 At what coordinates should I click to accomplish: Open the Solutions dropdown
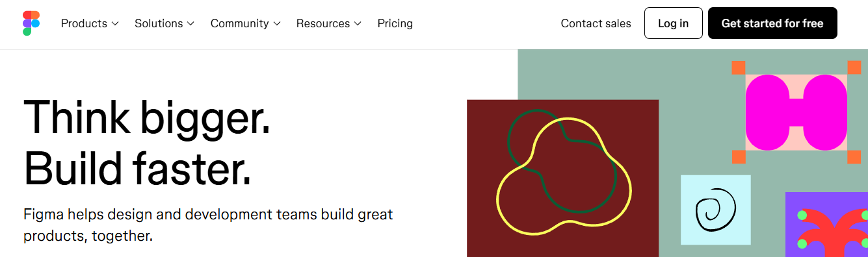(x=164, y=23)
